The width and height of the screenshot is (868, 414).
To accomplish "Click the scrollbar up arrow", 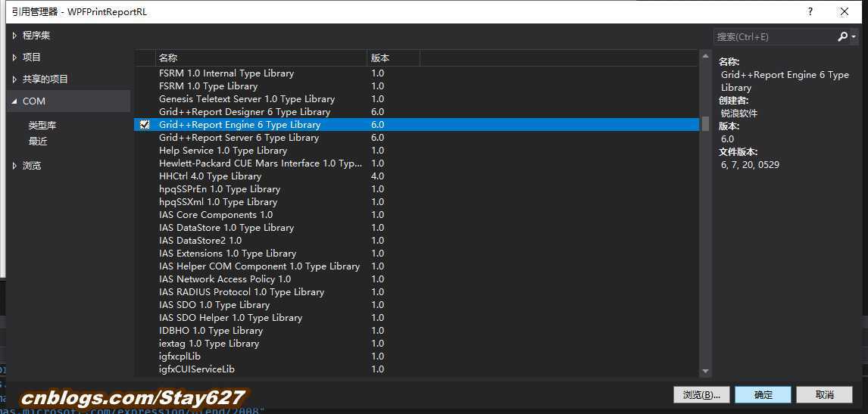I will pos(705,56).
